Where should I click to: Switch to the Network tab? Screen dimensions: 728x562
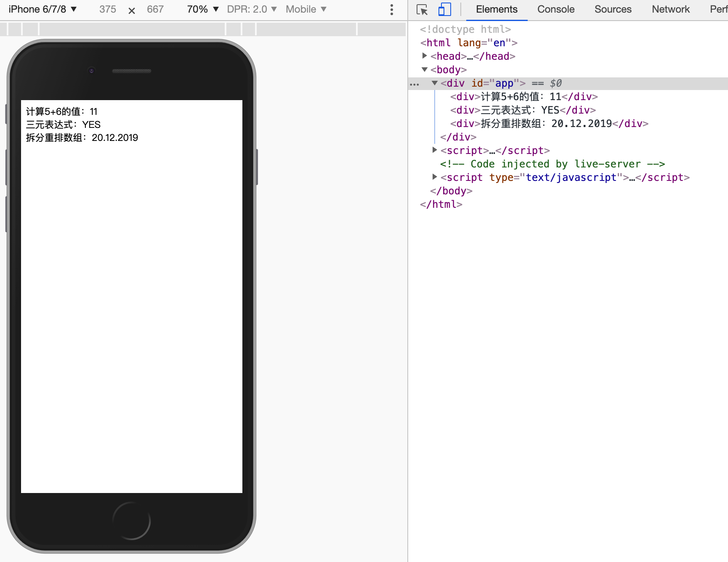point(671,9)
